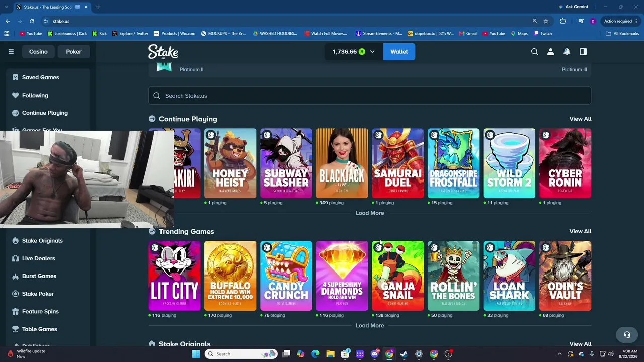Open Ask Gemini in Chrome

[573, 7]
